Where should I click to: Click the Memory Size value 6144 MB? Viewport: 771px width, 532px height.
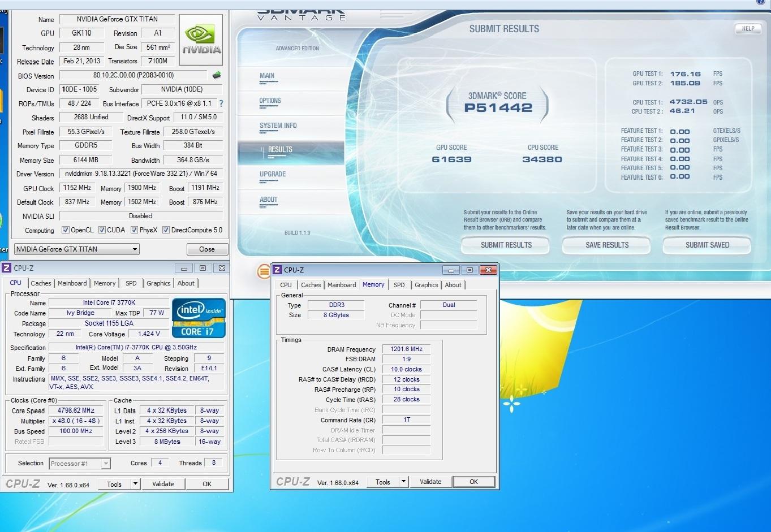85,160
